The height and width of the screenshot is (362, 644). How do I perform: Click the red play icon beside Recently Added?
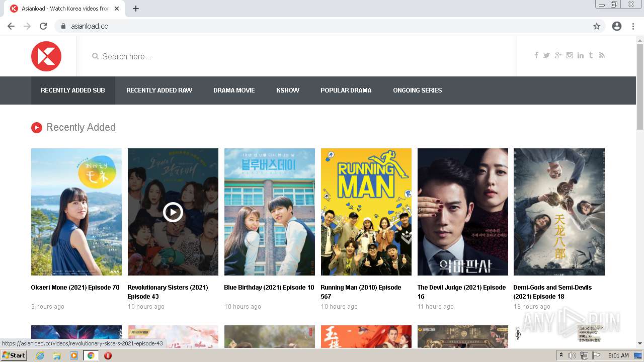36,128
